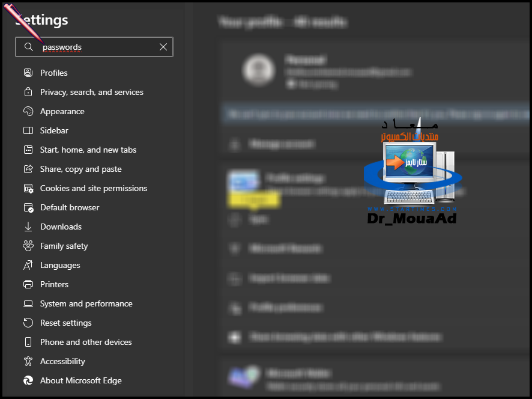Click the Family safety icon
This screenshot has width=532, height=399.
click(x=28, y=246)
